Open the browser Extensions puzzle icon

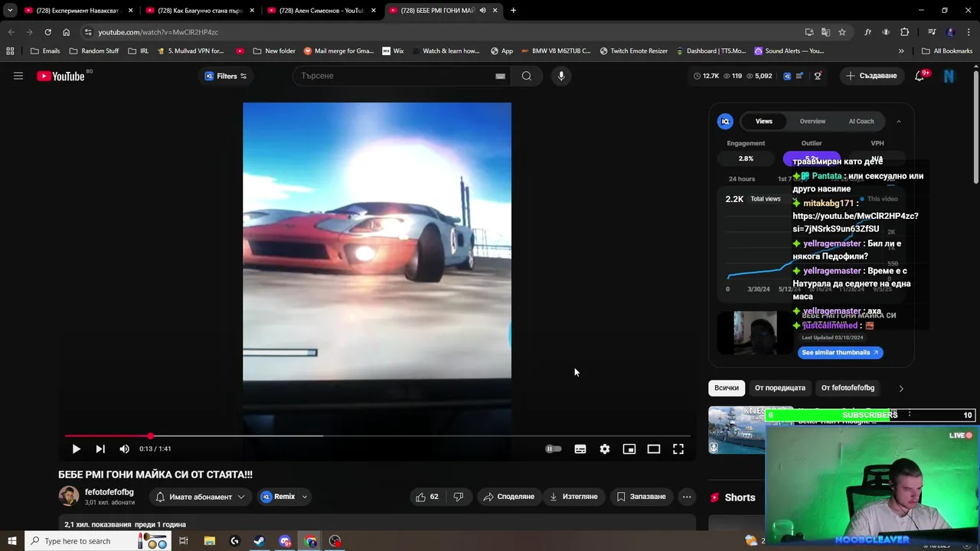(905, 32)
